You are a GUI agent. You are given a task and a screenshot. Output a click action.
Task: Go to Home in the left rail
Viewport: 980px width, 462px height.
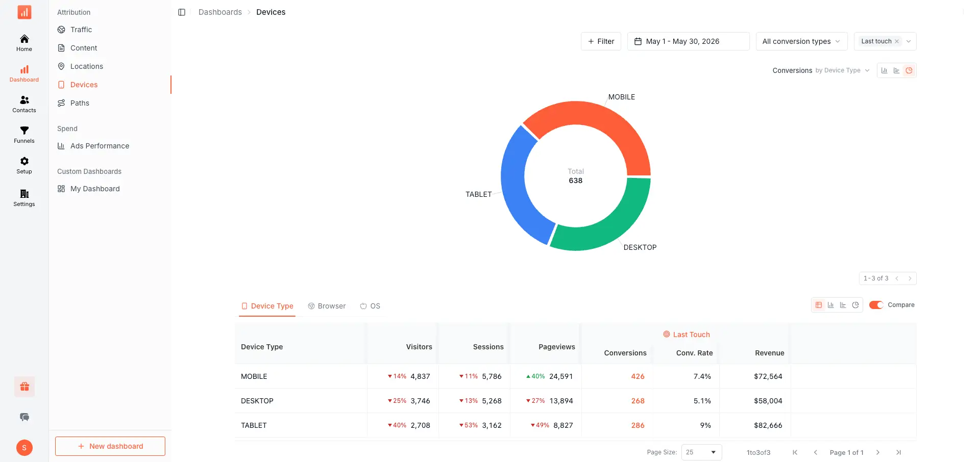point(24,43)
